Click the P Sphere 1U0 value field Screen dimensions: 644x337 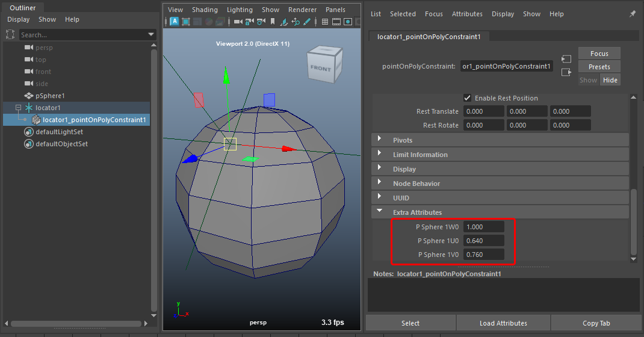pos(484,241)
